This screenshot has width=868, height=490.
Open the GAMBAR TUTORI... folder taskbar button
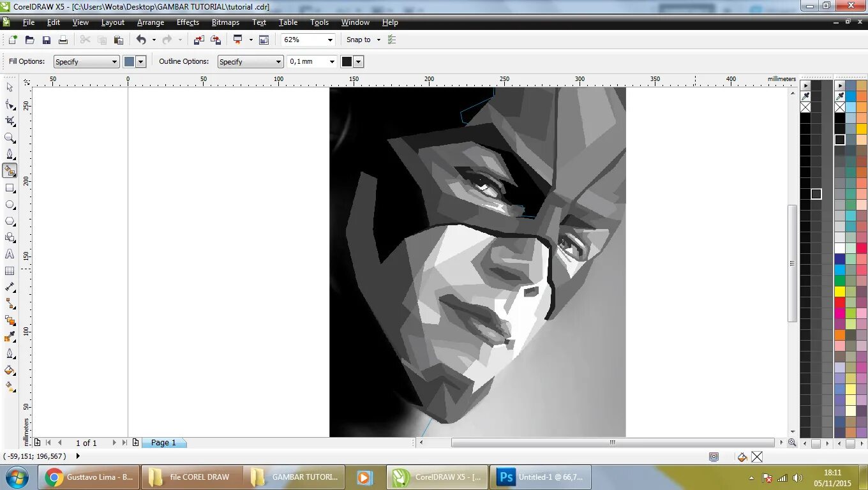(296, 477)
